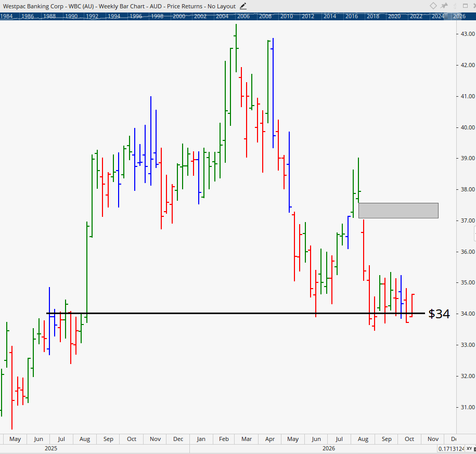This screenshot has width=476, height=454.
Task: Click the 42.00 price axis label
Action: coord(468,65)
